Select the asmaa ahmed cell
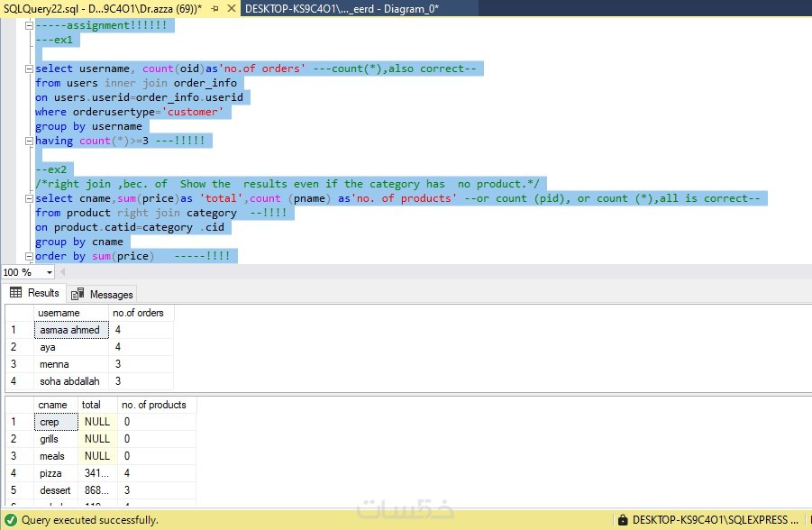The height and width of the screenshot is (530, 812). [x=70, y=330]
